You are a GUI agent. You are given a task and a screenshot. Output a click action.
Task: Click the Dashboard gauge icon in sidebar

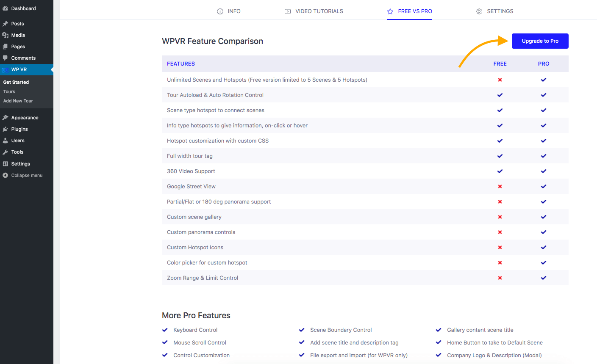[6, 8]
